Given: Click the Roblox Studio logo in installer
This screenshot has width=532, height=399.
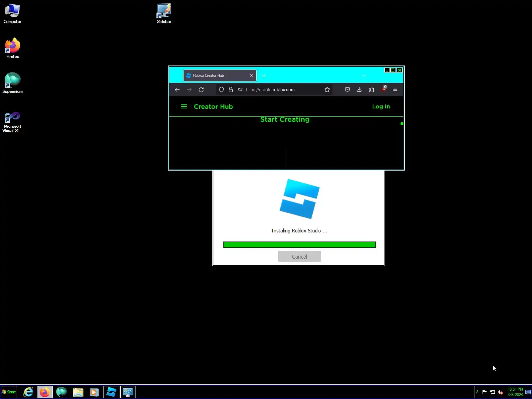Looking at the screenshot, I should [300, 199].
